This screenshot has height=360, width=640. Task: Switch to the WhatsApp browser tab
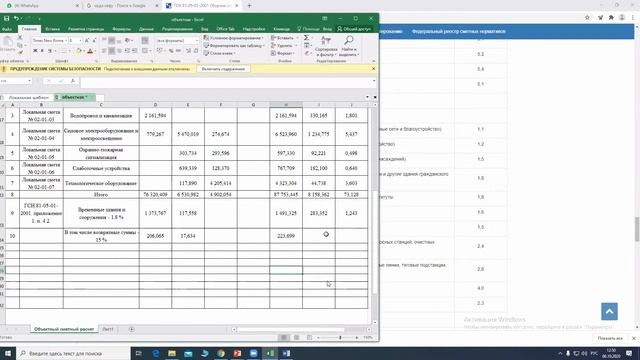[x=41, y=6]
